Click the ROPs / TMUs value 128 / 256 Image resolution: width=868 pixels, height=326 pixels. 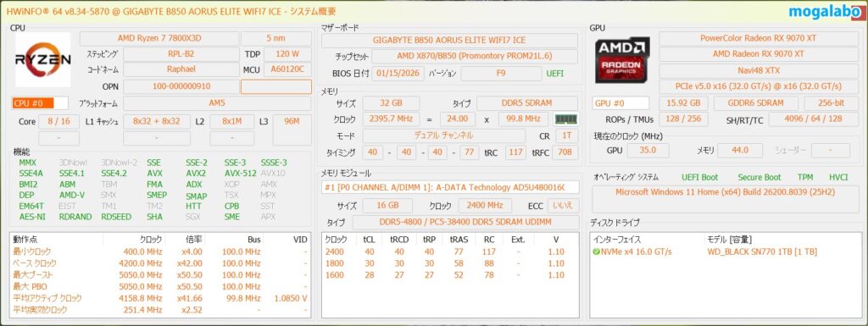684,119
